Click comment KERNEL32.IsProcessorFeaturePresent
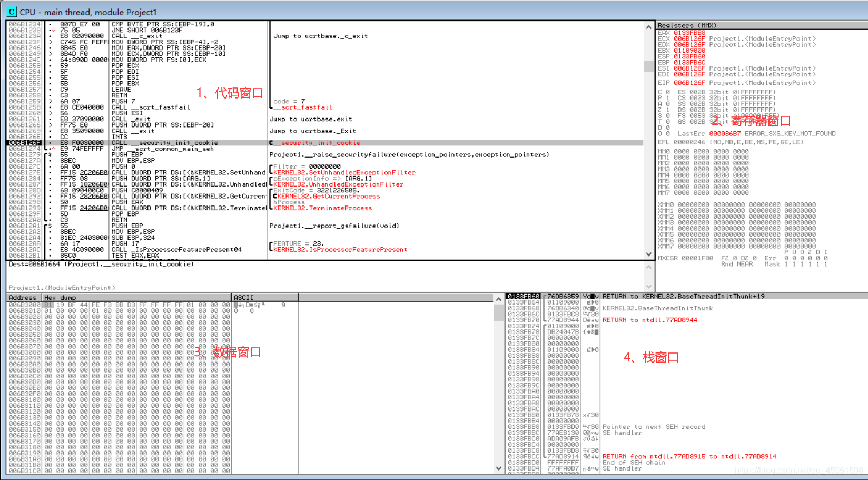Screen dimensions: 868x480 pos(340,250)
